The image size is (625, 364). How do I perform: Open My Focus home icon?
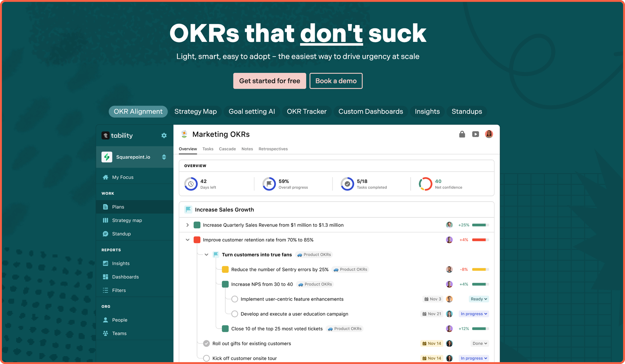(x=106, y=177)
